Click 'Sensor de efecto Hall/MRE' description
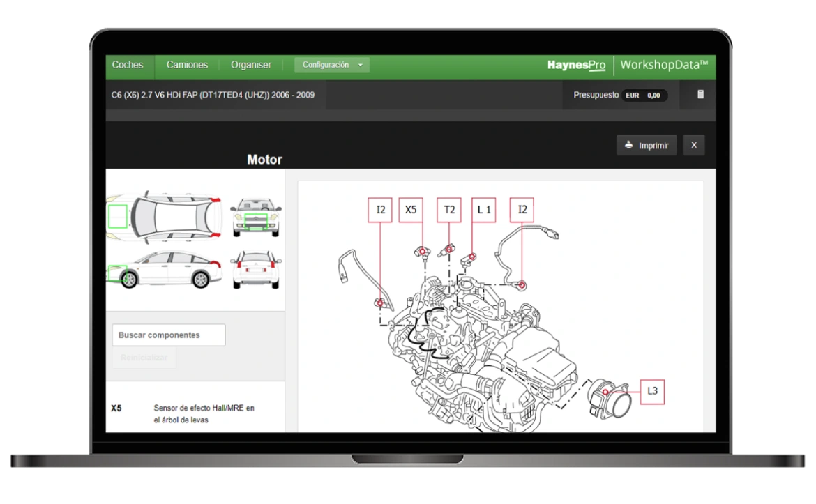 pyautogui.click(x=204, y=414)
